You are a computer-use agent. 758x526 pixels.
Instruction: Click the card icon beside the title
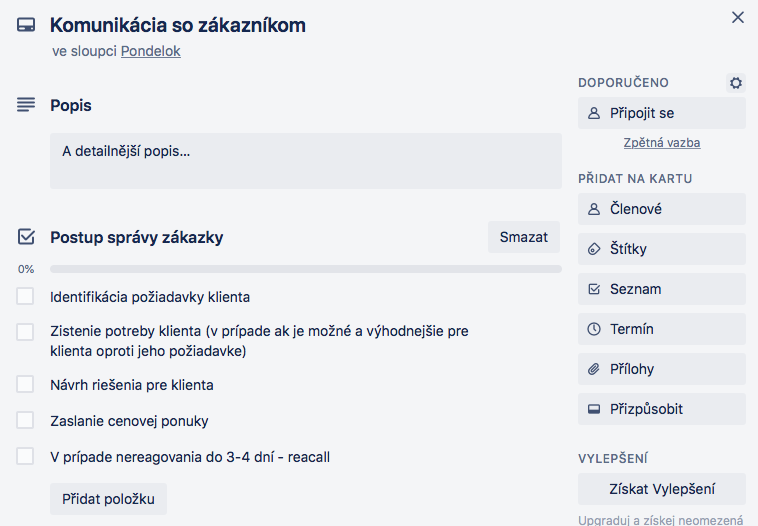(26, 25)
